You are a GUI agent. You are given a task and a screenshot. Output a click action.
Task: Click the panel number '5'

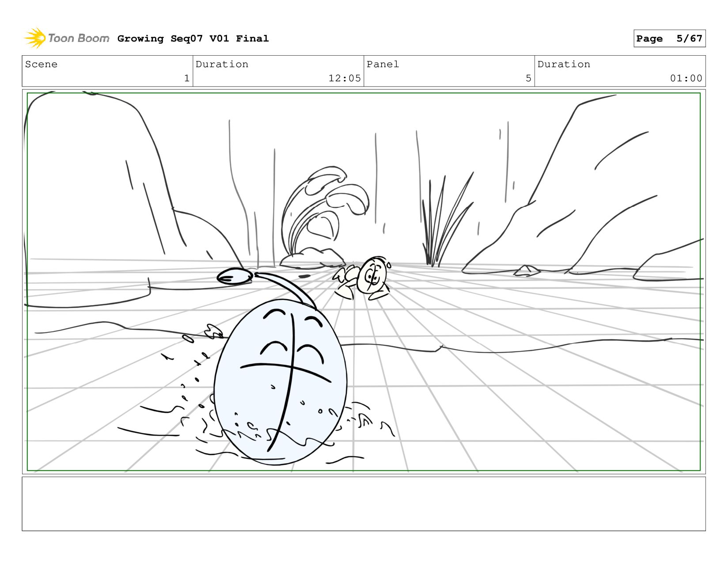point(528,78)
